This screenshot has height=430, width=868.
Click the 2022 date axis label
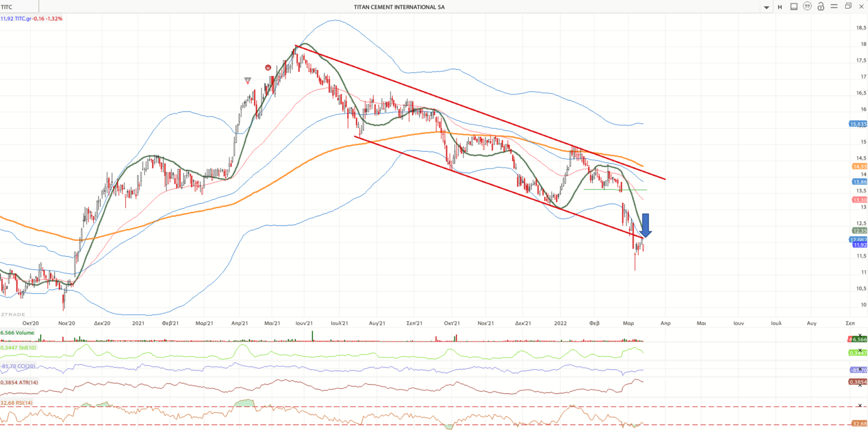pos(560,323)
